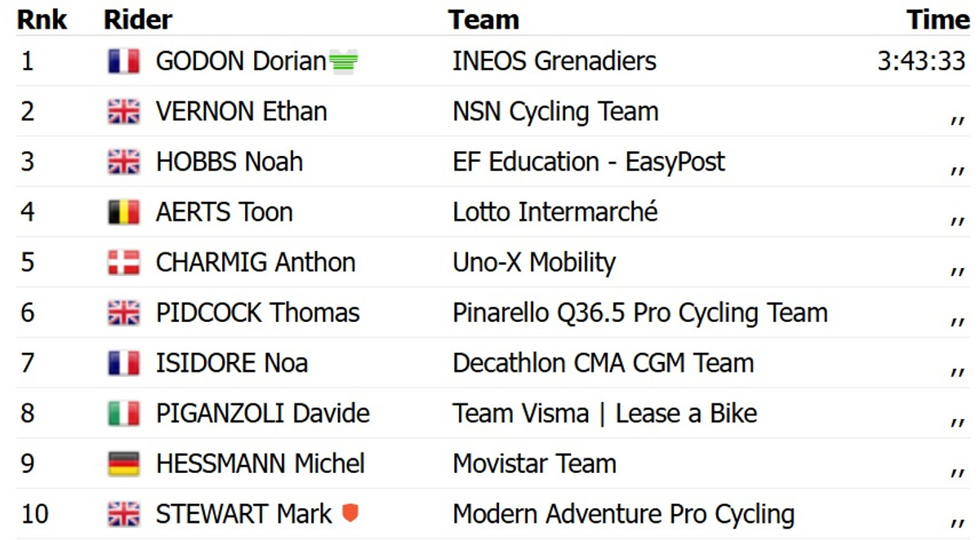The image size is (980, 540).
Task: Click the French flag next to GODON Dorian
Action: click(123, 61)
